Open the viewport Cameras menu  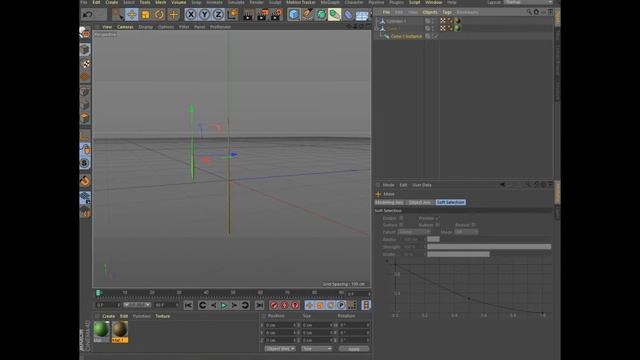[x=125, y=27]
